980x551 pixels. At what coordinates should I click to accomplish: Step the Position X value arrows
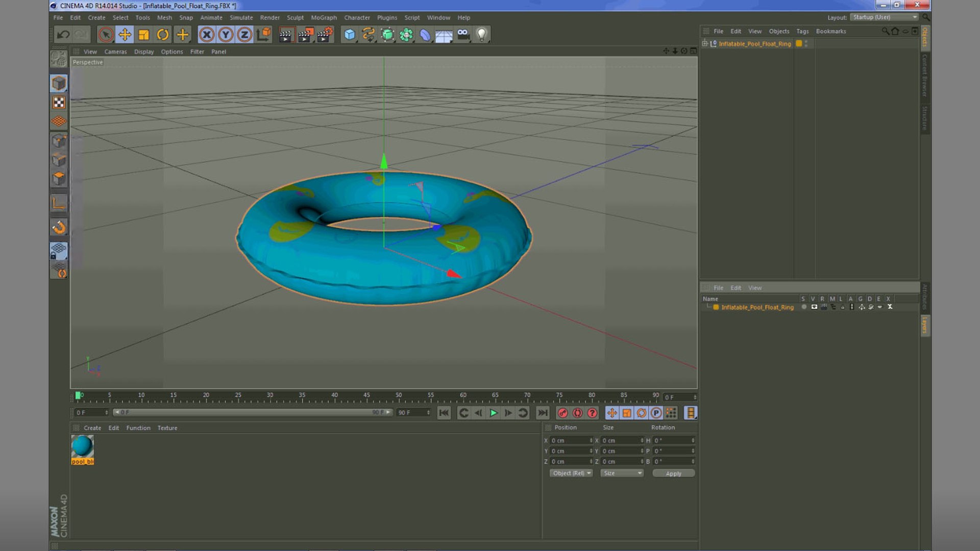[591, 440]
